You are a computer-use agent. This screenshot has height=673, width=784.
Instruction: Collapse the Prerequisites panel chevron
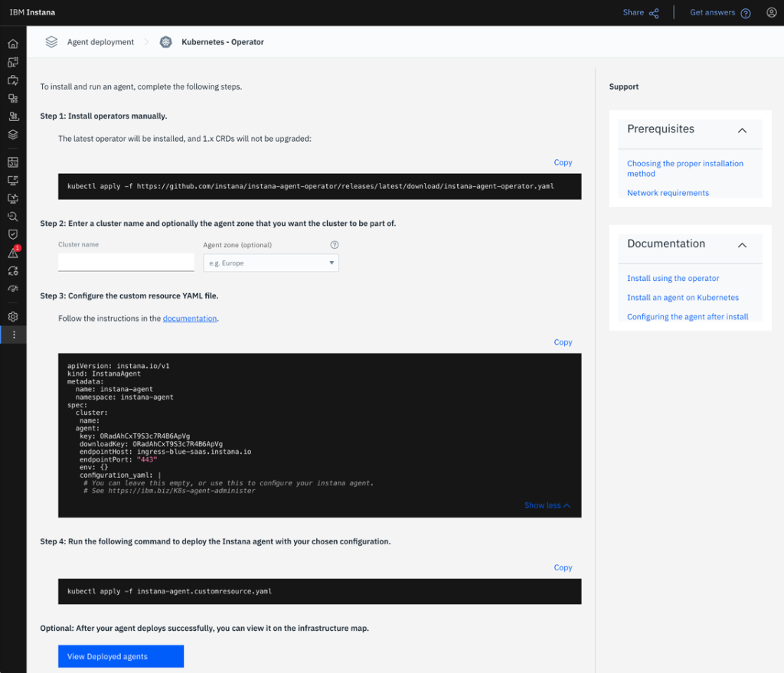pyautogui.click(x=741, y=131)
